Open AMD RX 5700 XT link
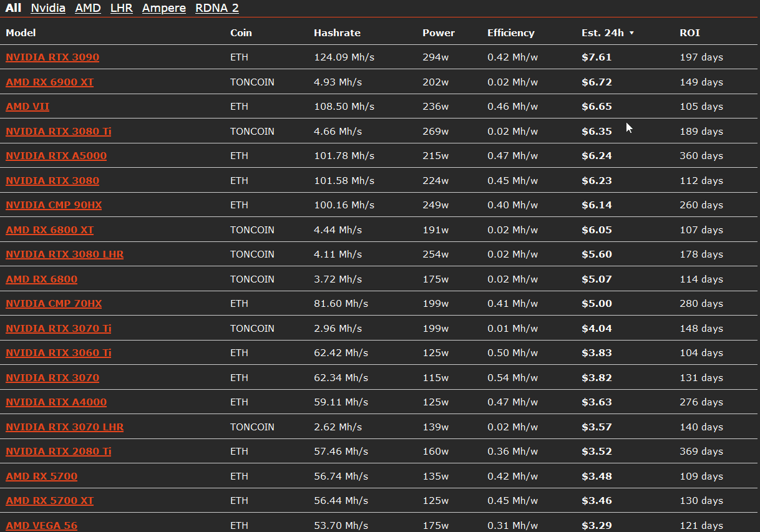This screenshot has width=760, height=532. click(50, 500)
